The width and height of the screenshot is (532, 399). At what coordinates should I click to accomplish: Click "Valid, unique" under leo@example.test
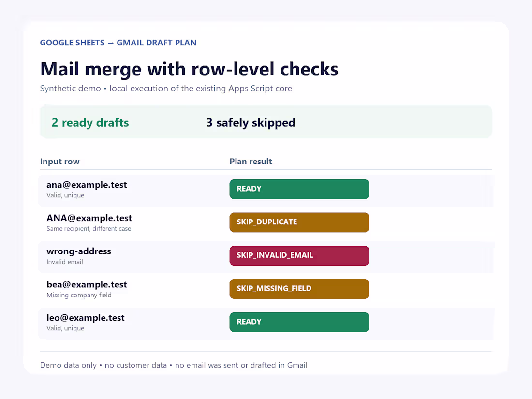65,328
